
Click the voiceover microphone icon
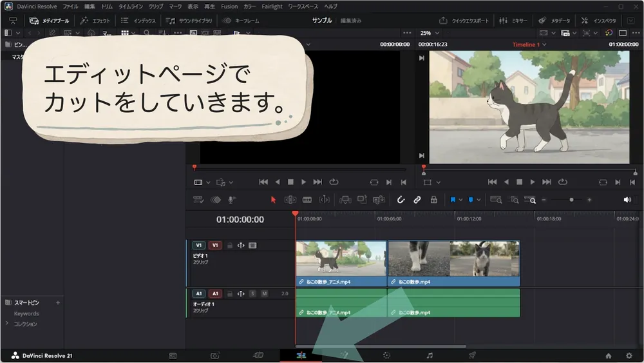(x=232, y=200)
